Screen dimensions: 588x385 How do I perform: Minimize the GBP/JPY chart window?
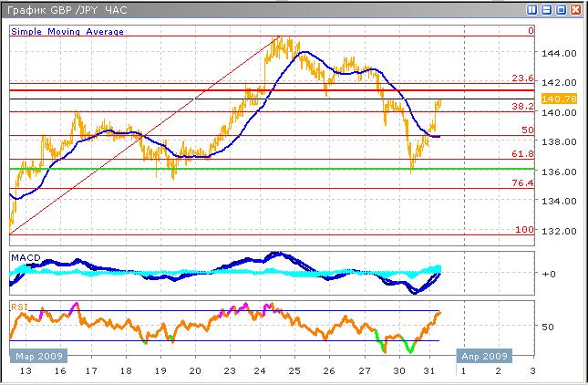click(x=546, y=9)
